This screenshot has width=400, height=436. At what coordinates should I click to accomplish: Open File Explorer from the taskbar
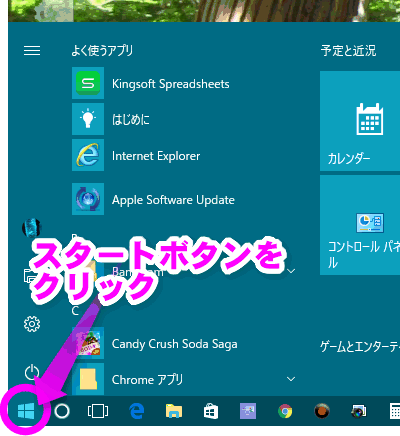coord(174,411)
